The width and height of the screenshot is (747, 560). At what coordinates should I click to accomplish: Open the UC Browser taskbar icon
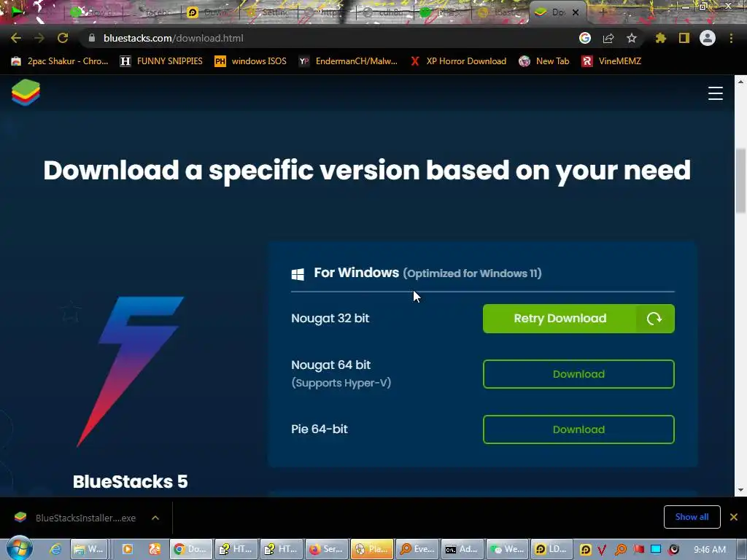tap(155, 549)
